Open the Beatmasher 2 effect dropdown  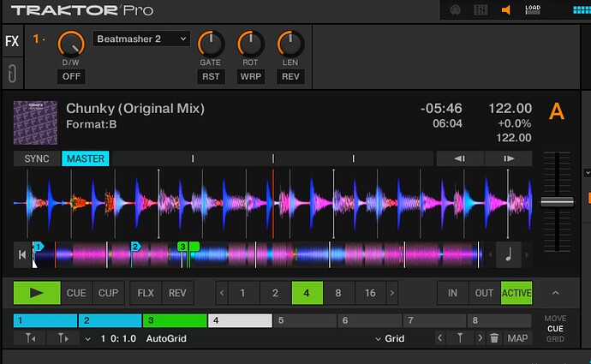coord(141,39)
